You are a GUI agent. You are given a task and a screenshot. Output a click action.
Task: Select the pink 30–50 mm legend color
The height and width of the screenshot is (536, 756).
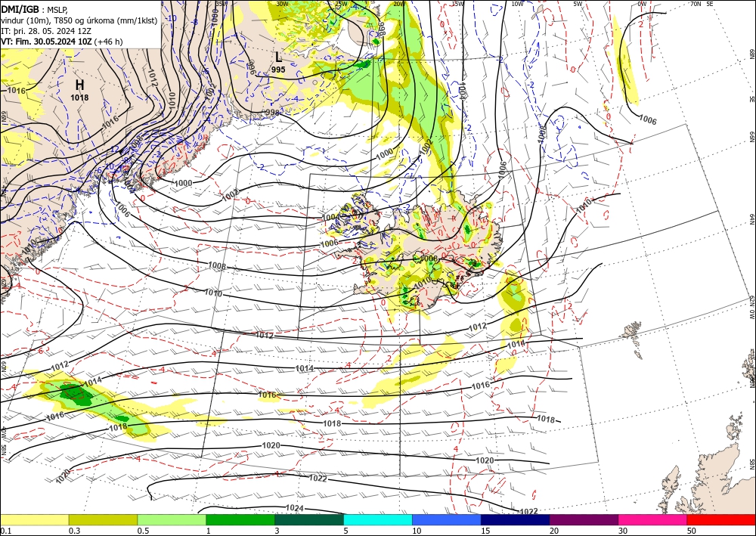pyautogui.click(x=653, y=519)
